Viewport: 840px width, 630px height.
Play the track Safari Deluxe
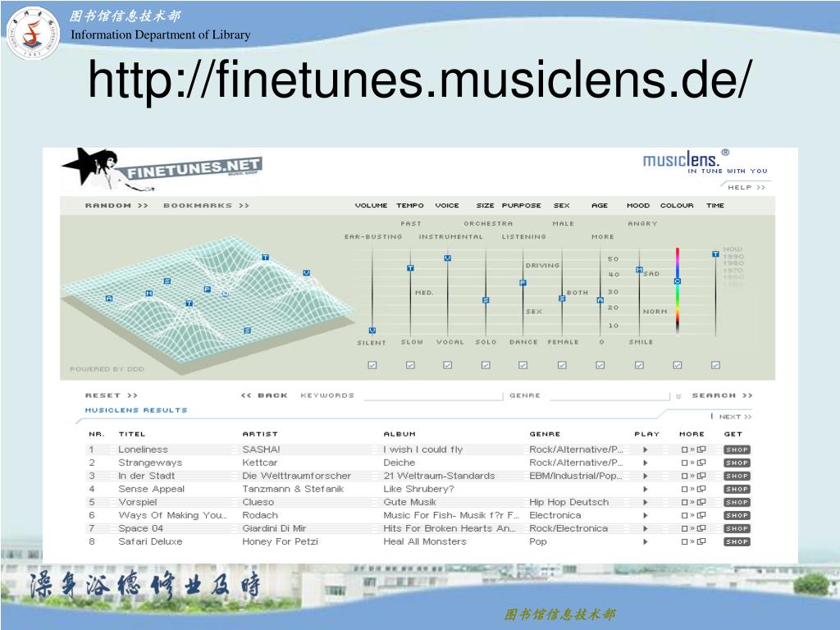click(646, 541)
